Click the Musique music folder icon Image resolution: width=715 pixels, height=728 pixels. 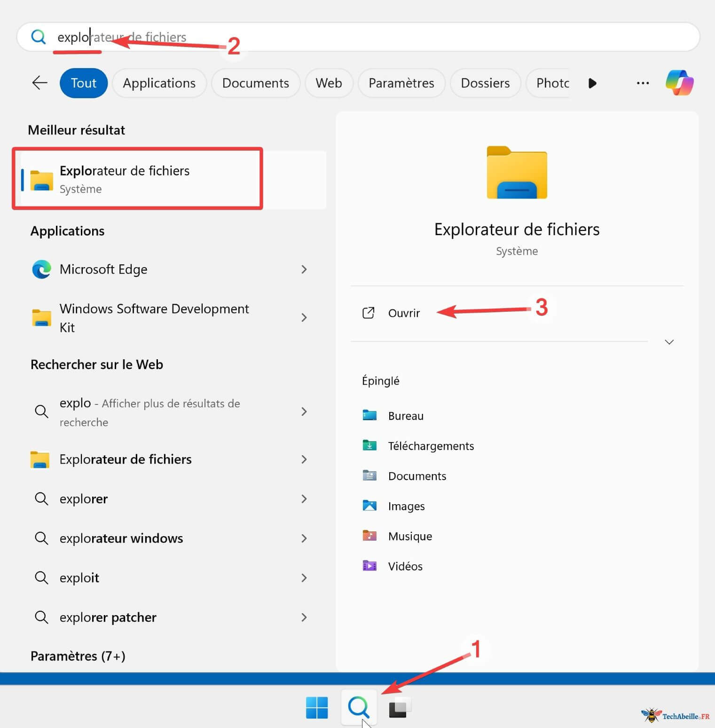(369, 536)
